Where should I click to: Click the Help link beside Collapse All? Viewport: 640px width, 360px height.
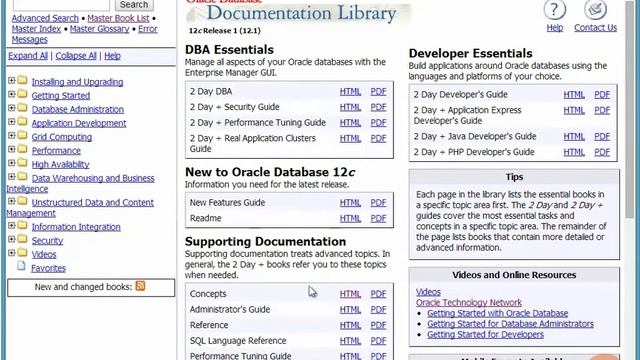(112, 56)
